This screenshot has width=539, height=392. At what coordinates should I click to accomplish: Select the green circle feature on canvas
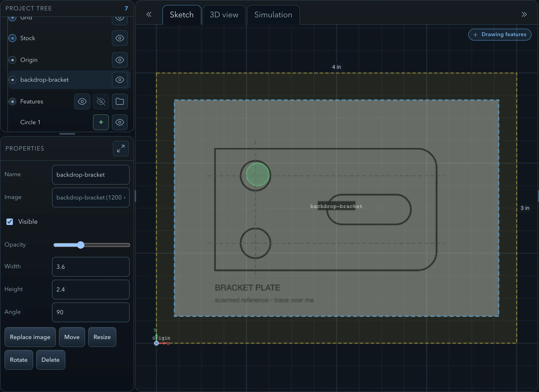[x=258, y=174]
